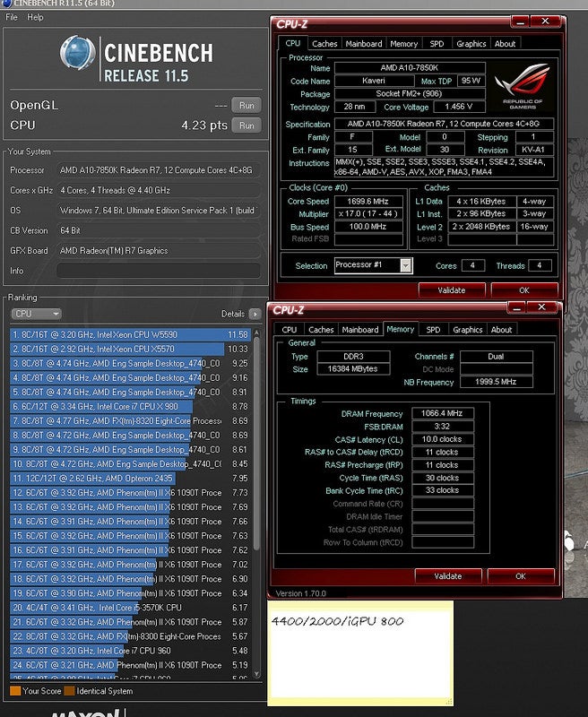Open the SPD tab in lower CPU-Z window

433,330
